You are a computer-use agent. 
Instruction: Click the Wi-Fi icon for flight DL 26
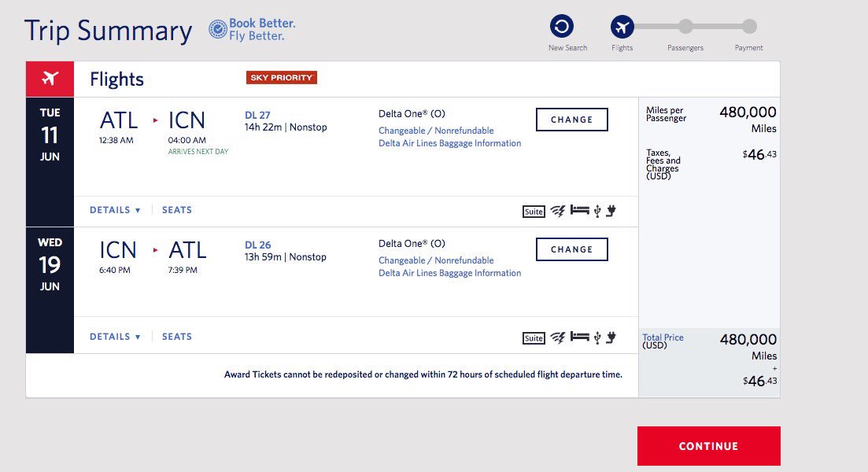(557, 337)
